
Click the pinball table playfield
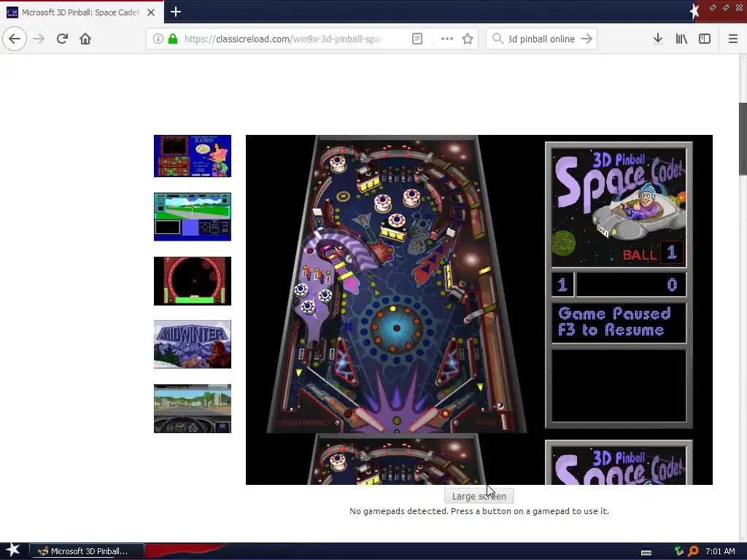pos(396,284)
